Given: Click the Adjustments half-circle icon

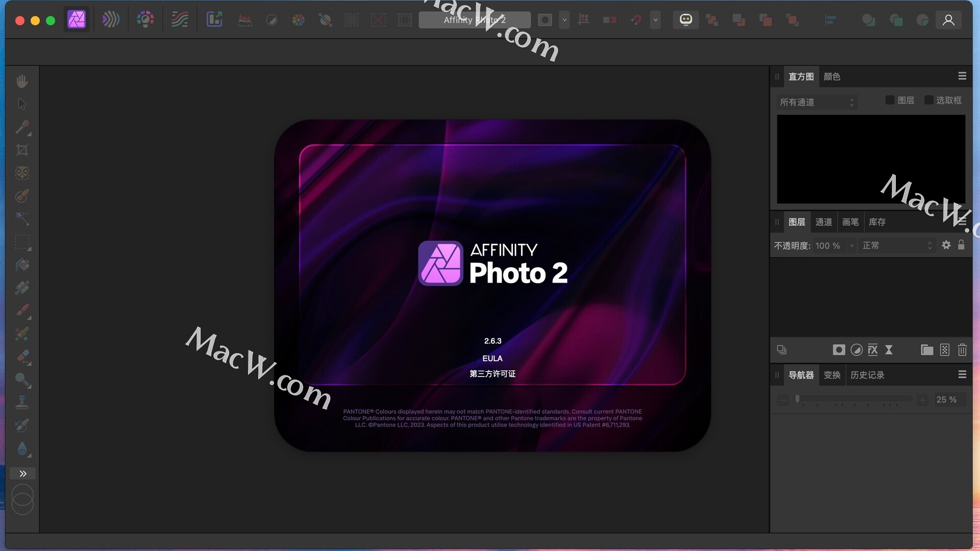Looking at the screenshot, I should 856,350.
